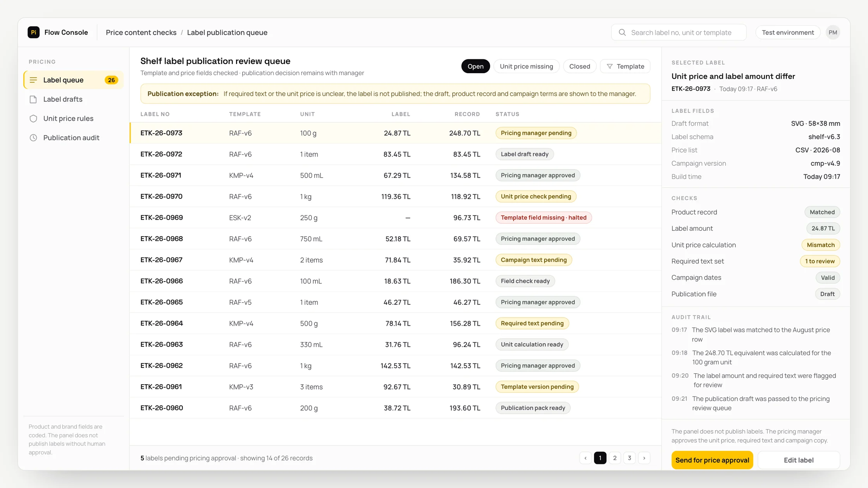Click the search magnifier icon

[622, 33]
